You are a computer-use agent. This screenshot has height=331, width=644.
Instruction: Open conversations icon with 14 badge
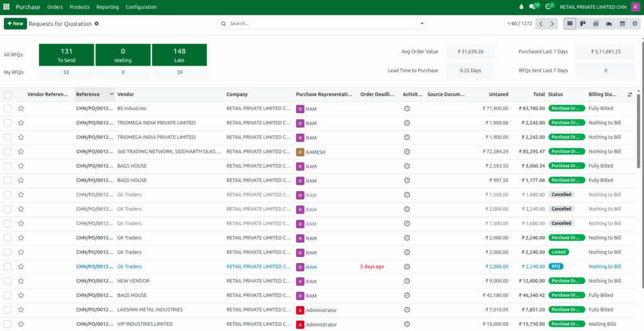point(534,6)
